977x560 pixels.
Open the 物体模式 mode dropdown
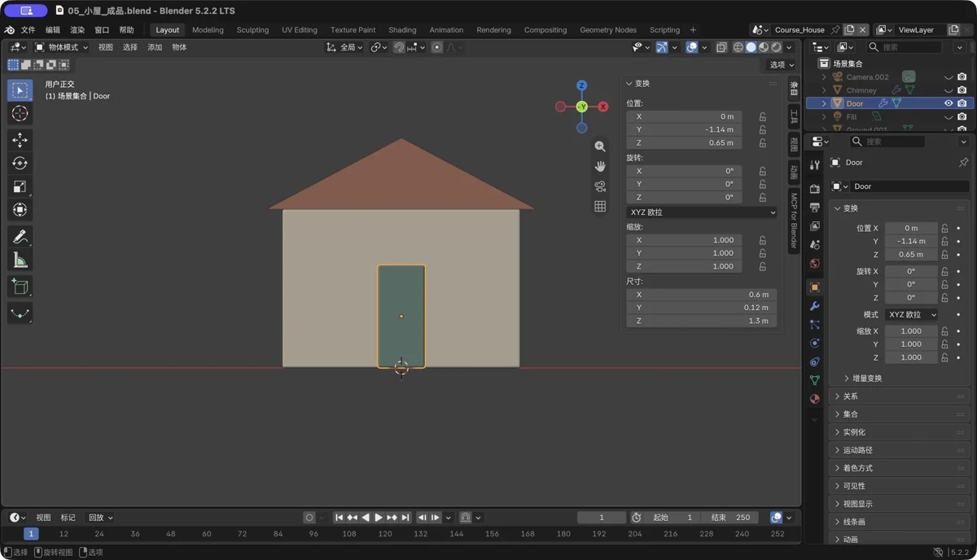click(x=61, y=48)
